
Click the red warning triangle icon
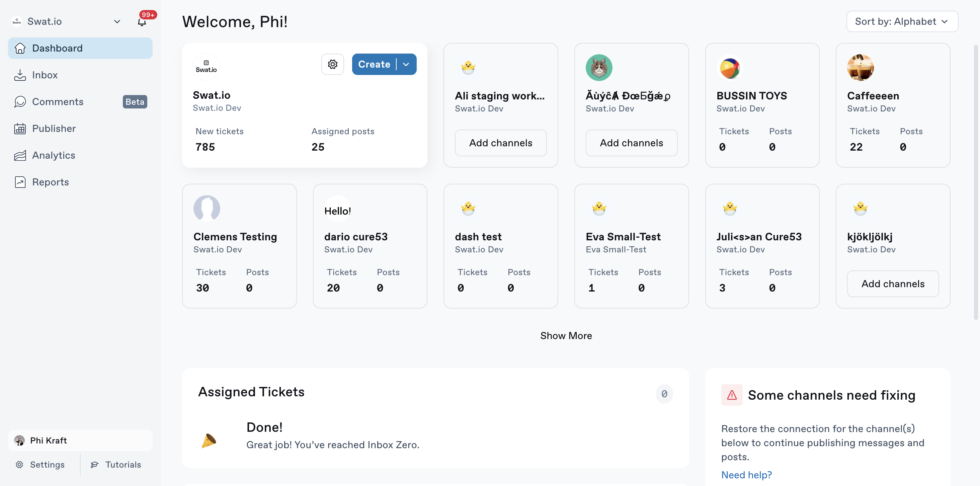[x=732, y=395]
